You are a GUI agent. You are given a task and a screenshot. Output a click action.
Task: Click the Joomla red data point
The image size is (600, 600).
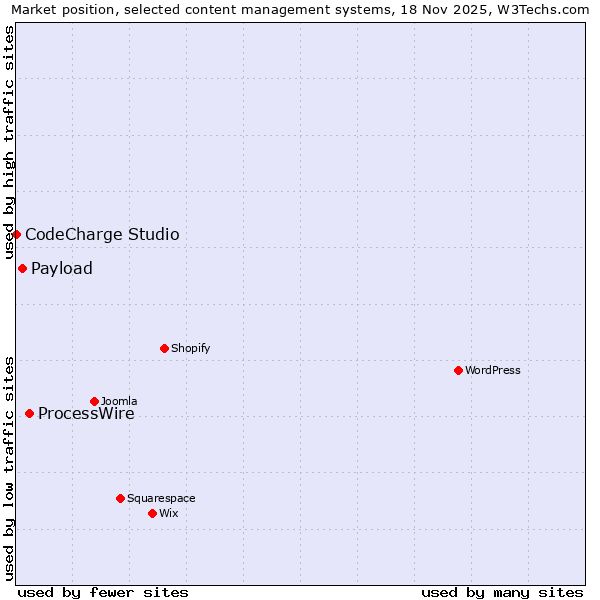point(95,401)
